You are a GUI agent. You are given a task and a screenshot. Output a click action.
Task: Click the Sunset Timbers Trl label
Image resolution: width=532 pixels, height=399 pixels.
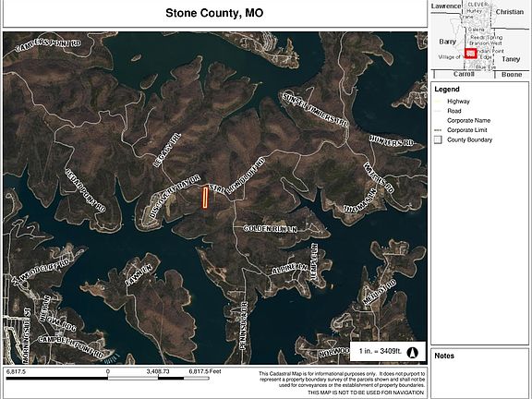click(x=316, y=110)
